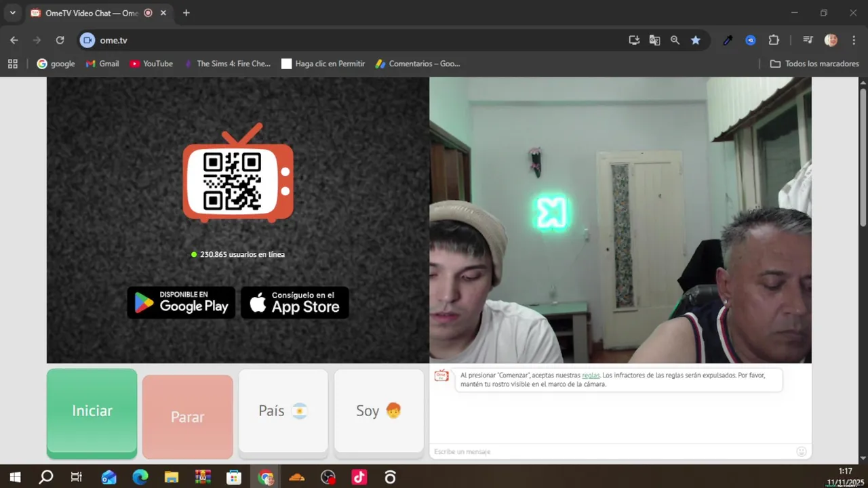
Task: Open the color picker eyedropper extension
Action: click(x=728, y=40)
